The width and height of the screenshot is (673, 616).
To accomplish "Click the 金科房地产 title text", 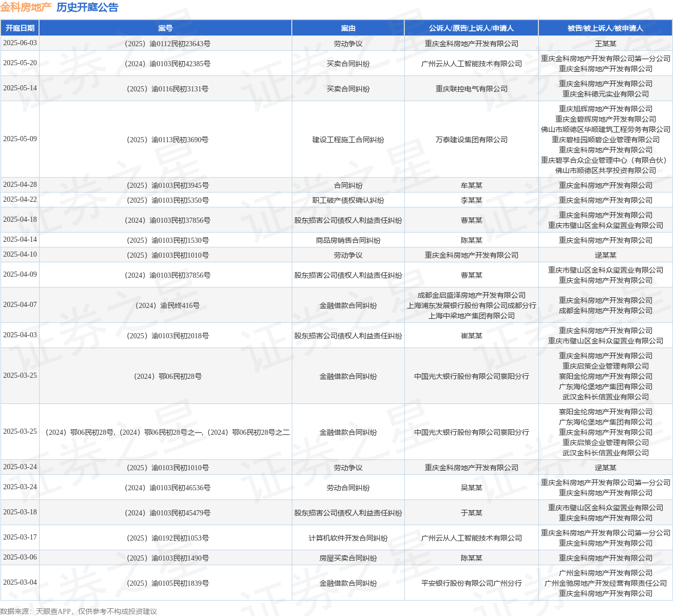I will 26,7.
